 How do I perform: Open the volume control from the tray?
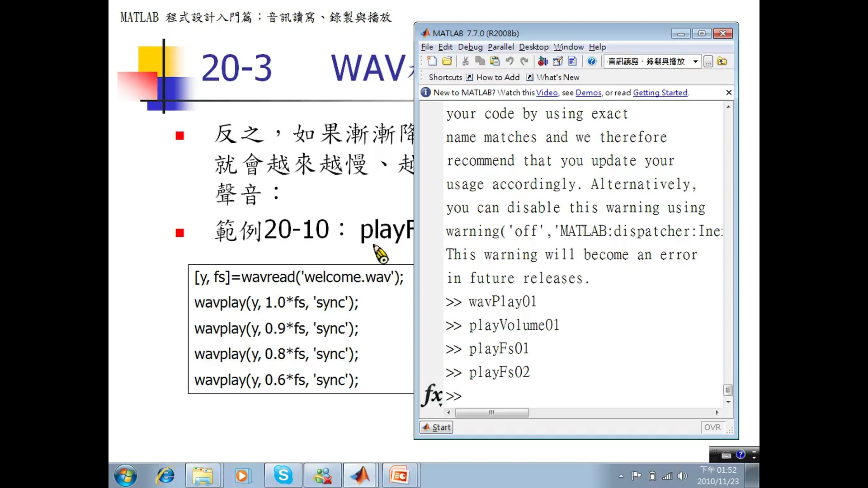[683, 475]
